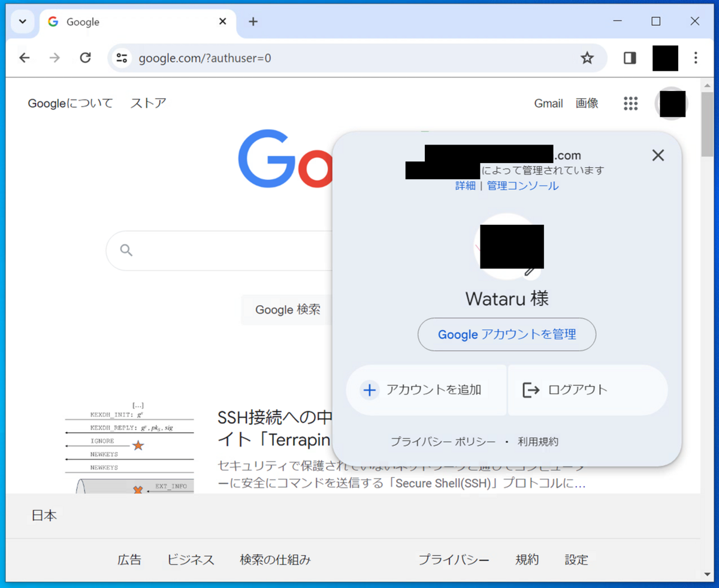
Task: Click 日本 region text in footer
Action: [x=44, y=515]
